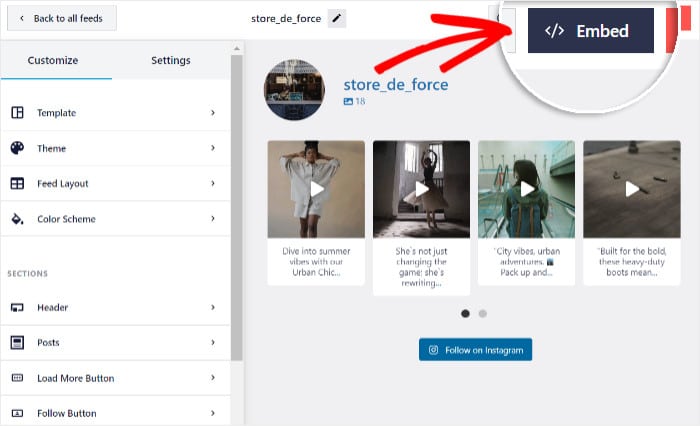Open the 'She's not just changing' caption
The image size is (700, 426).
pos(421,267)
